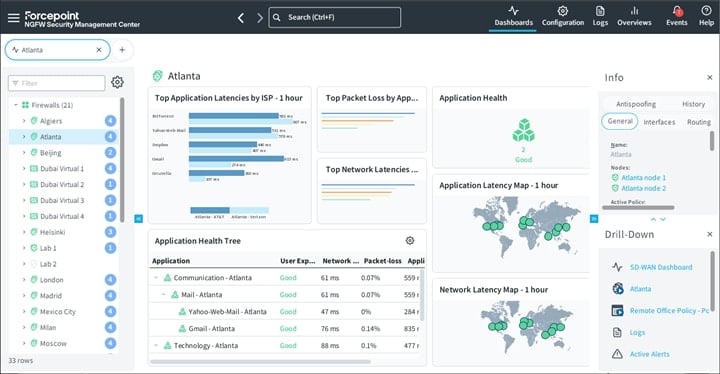Select Milan firewall in tree
This screenshot has width=720, height=374.
point(48,327)
